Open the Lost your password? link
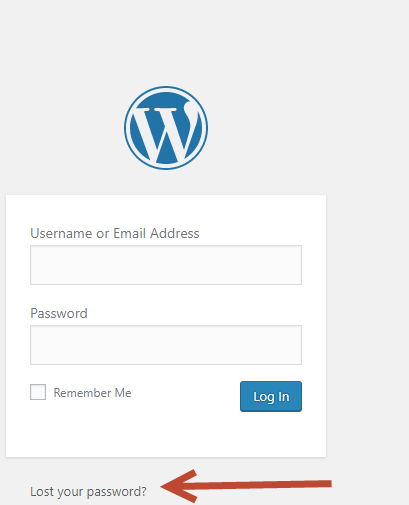Viewport: 409px width, 505px height. click(x=88, y=492)
